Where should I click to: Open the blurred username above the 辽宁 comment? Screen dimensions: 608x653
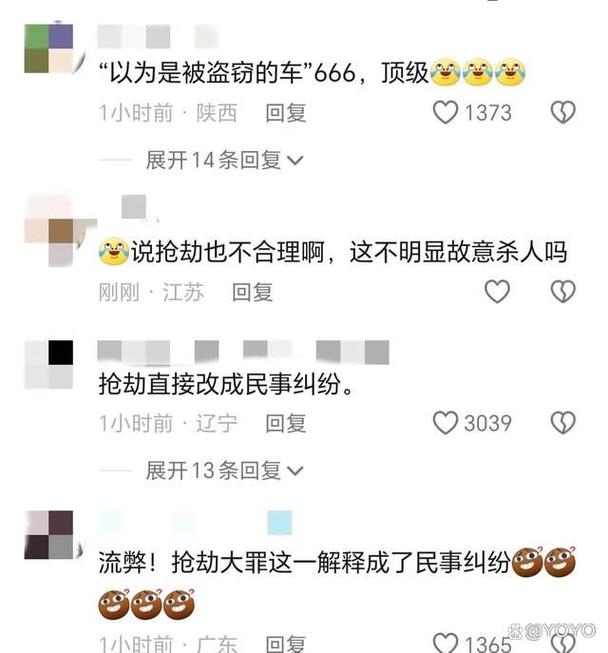click(x=243, y=352)
